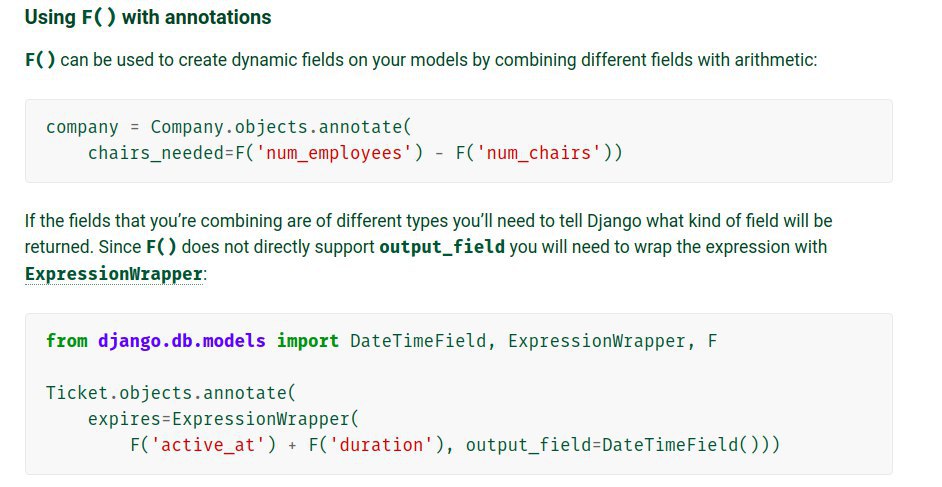Click F() in the "Since F() does not" sentence
This screenshot has width=942, height=487.
click(x=164, y=246)
